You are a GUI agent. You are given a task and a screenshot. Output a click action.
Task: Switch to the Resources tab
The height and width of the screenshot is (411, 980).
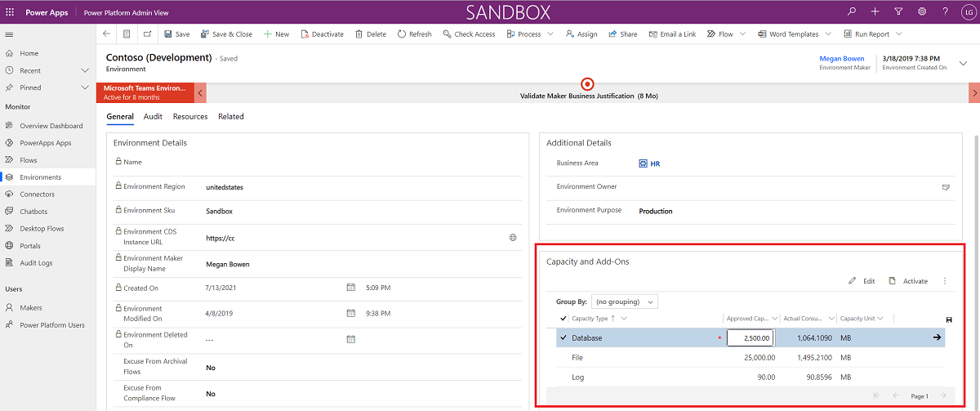pos(190,117)
